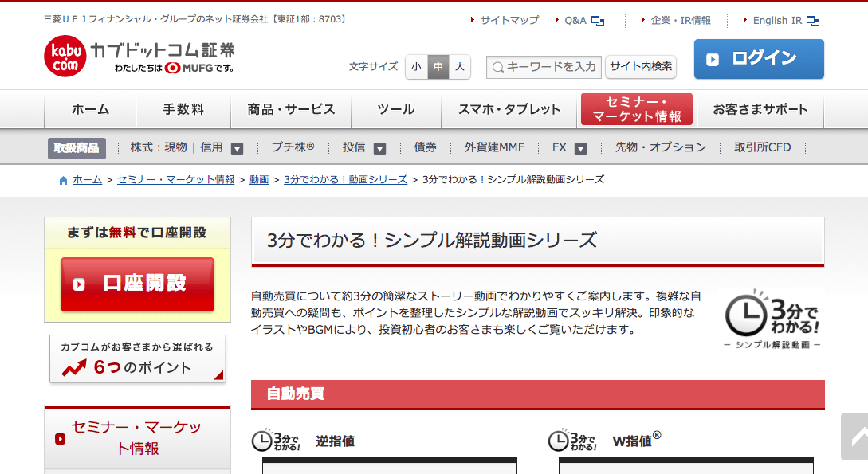Set font size to 大 (large)

click(460, 67)
